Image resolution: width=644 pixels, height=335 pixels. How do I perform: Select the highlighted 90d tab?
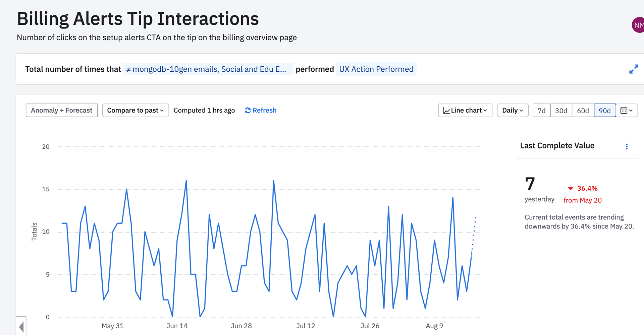point(604,111)
